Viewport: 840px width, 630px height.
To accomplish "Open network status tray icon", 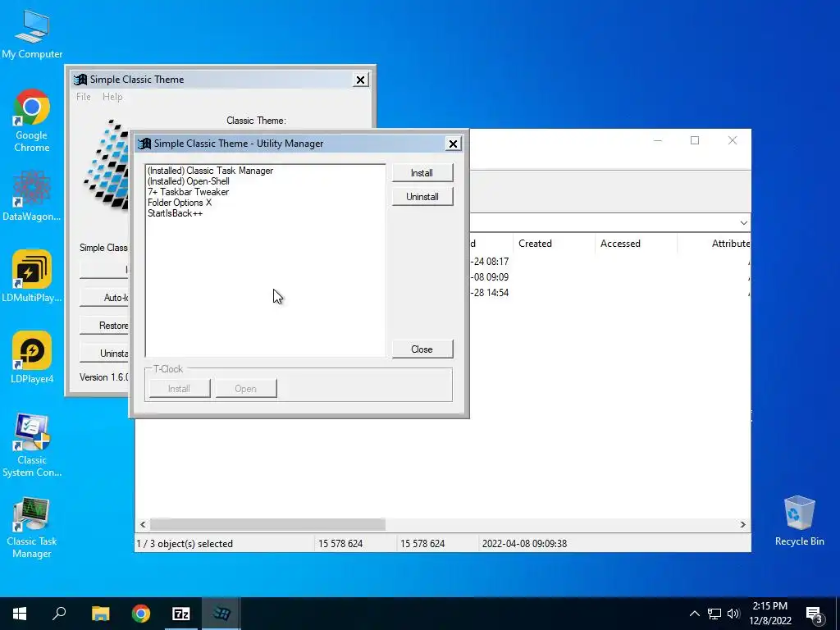I will (714, 614).
